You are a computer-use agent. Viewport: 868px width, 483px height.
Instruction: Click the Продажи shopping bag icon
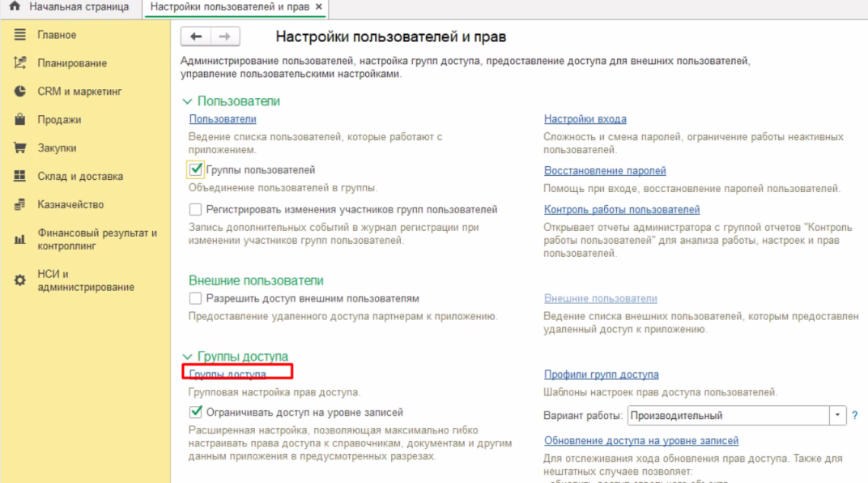(20, 120)
